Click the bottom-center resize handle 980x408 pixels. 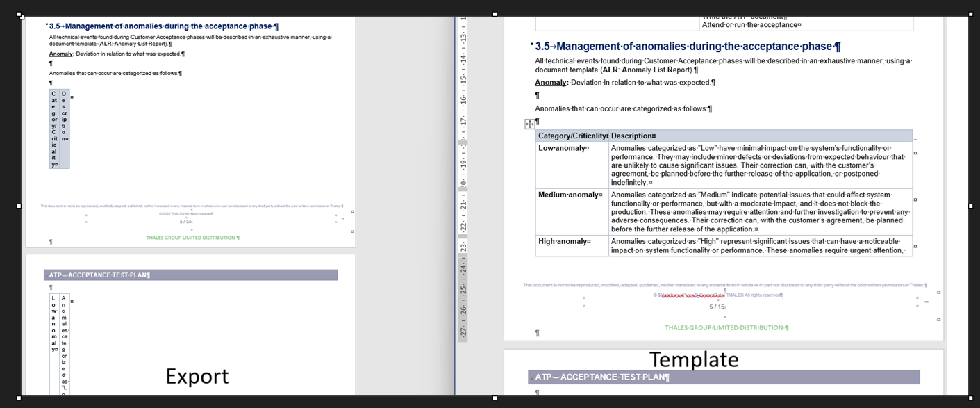[x=495, y=398]
